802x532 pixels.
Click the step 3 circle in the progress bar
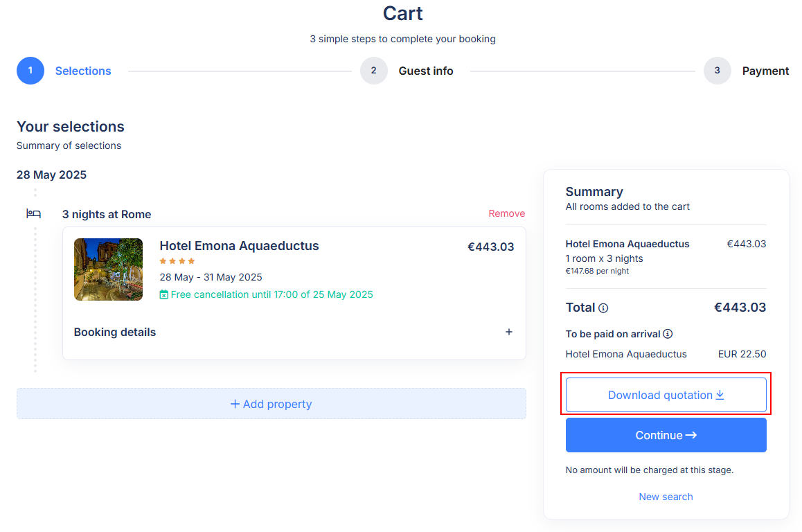[718, 71]
